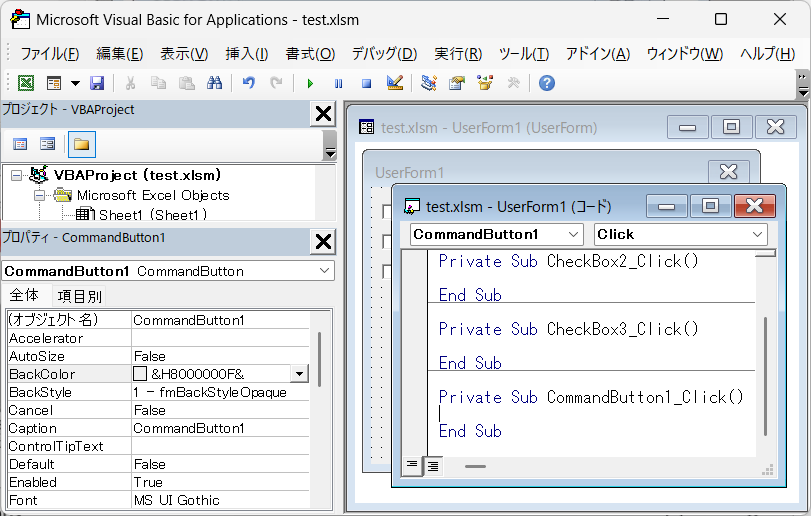Toggle Design Mode icon
This screenshot has height=516, width=811.
(395, 83)
